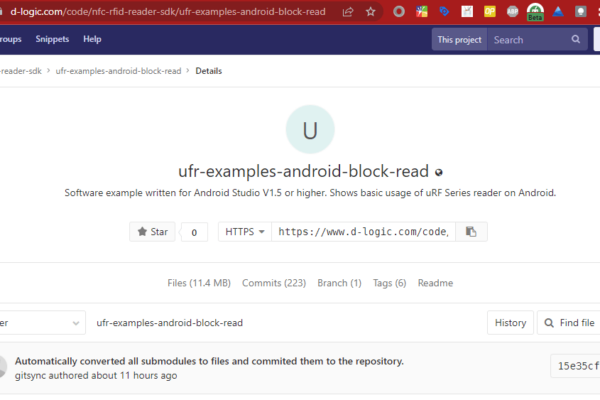Image resolution: width=600 pixels, height=400 pixels.
Task: Click 'about 11 hours ago' timestamp
Action: (x=134, y=376)
